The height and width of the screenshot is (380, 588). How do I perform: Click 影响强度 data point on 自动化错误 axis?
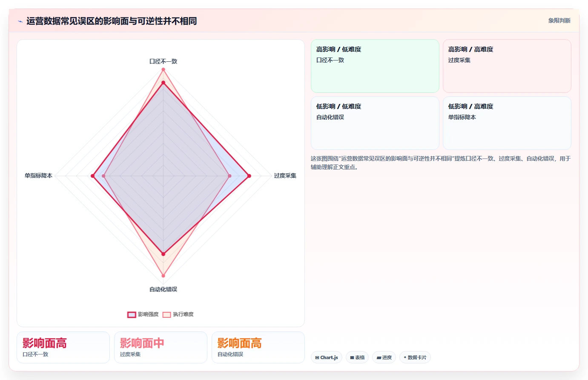click(163, 254)
